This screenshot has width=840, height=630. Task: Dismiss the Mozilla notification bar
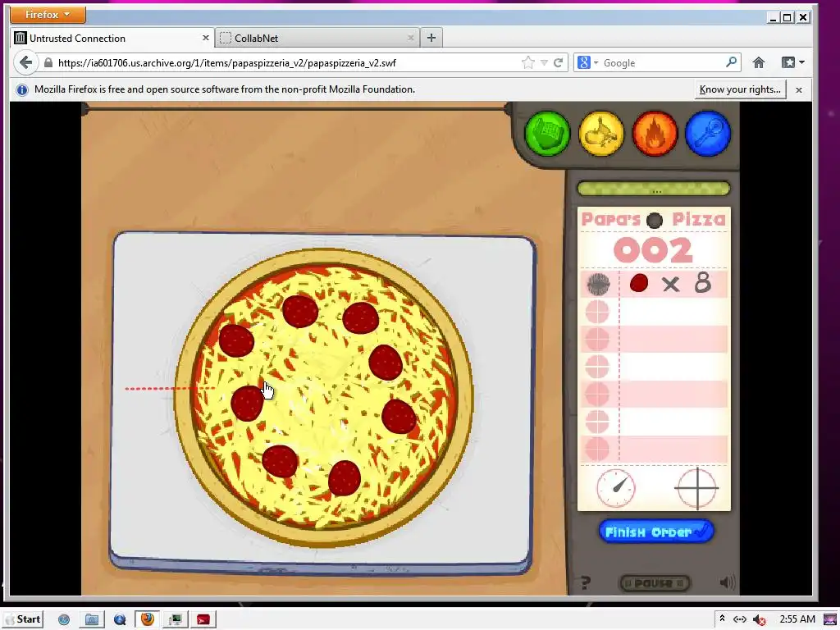click(x=799, y=90)
